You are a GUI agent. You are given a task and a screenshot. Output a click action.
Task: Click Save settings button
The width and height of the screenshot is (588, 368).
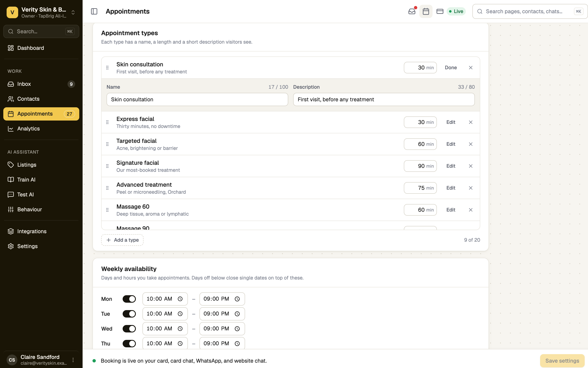[x=562, y=361]
